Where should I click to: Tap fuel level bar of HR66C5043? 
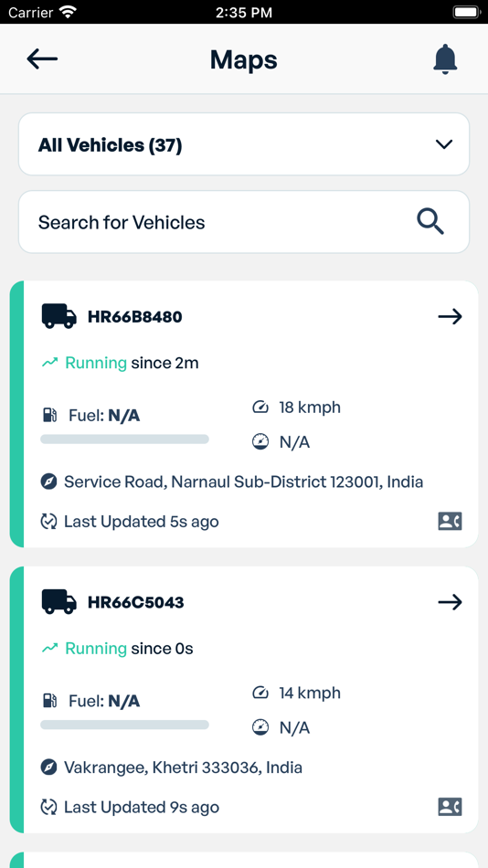124,725
